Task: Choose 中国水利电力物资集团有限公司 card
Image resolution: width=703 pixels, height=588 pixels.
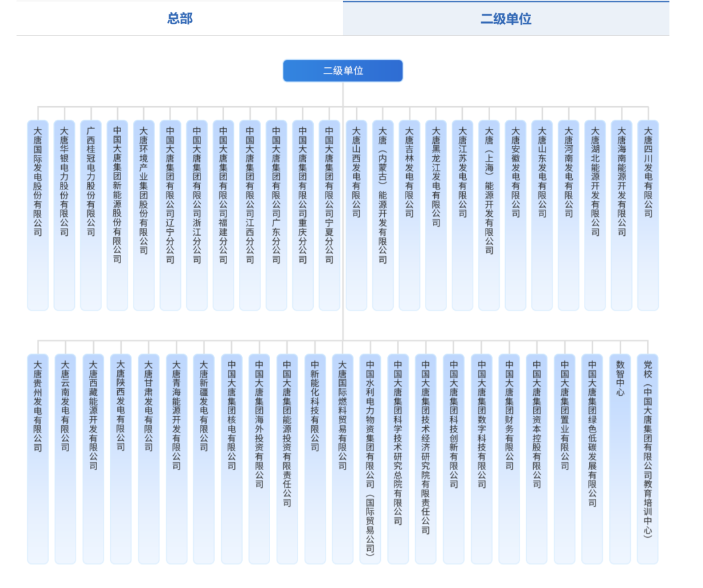Action: 370,459
